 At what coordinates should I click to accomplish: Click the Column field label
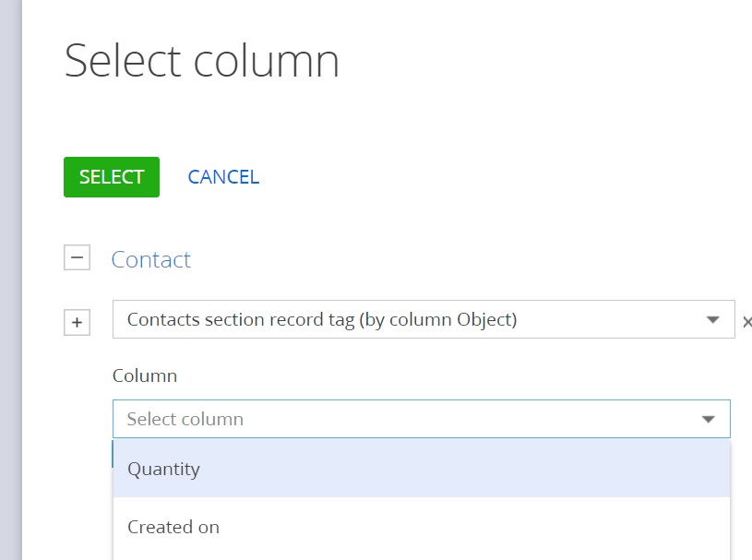145,375
